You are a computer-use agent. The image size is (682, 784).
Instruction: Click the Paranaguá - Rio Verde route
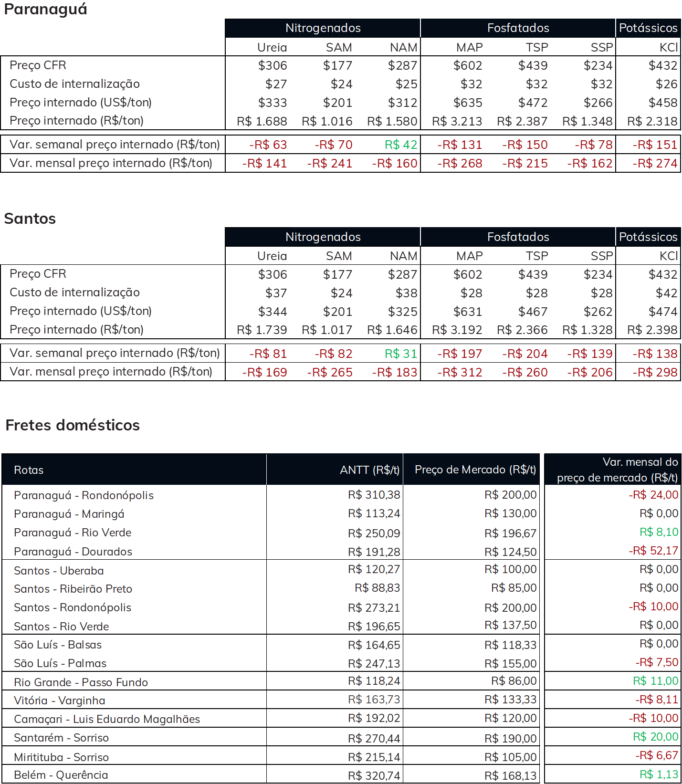click(73, 533)
